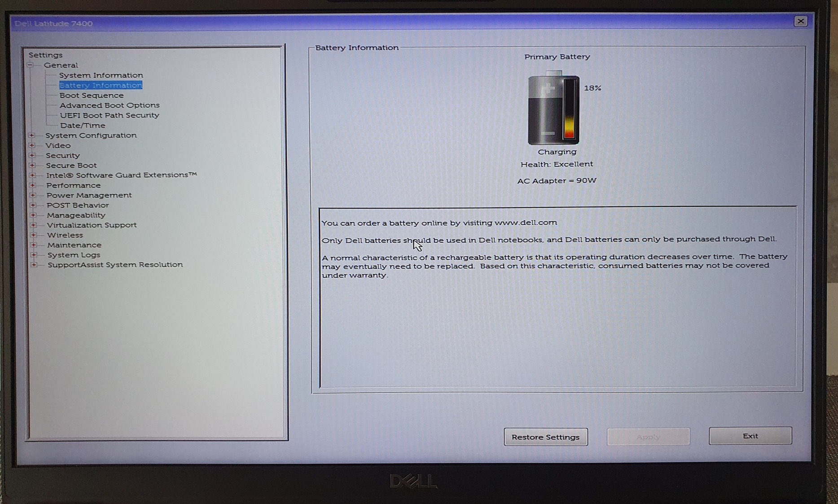Select the System Logs category label
Image resolution: width=838 pixels, height=504 pixels.
74,254
